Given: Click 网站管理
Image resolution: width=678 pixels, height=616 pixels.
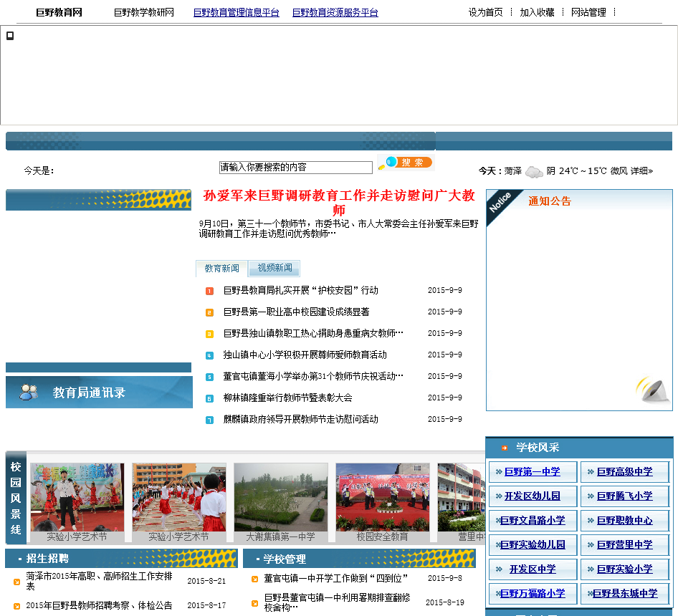Looking at the screenshot, I should 588,12.
